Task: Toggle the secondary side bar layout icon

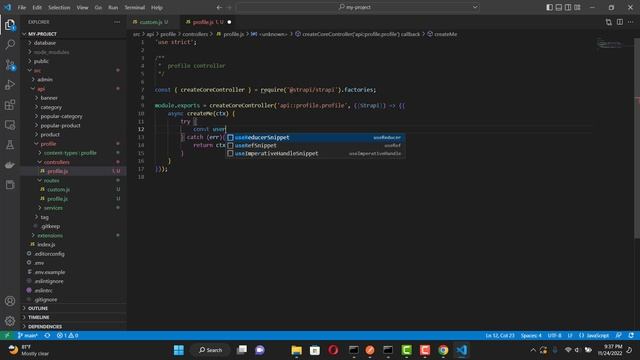Action: pyautogui.click(x=568, y=7)
